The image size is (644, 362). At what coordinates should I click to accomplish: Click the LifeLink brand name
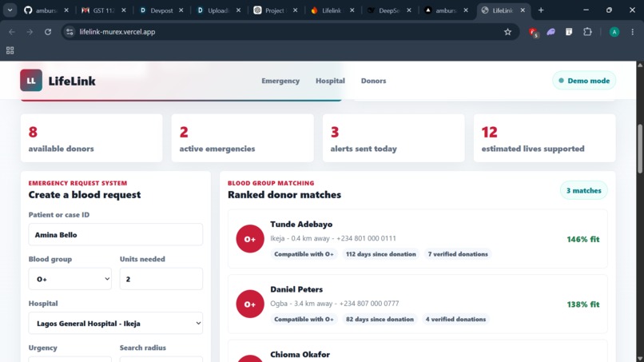[72, 81]
